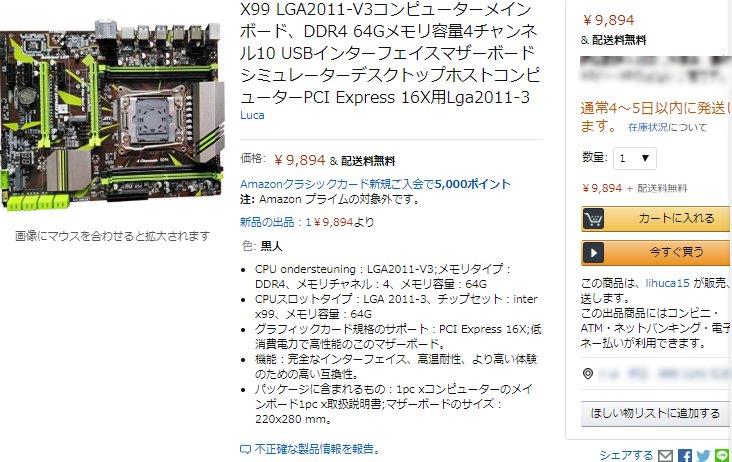Click the play arrow icon on Buy Now
Image resolution: width=732 pixels, height=462 pixels.
(x=593, y=253)
